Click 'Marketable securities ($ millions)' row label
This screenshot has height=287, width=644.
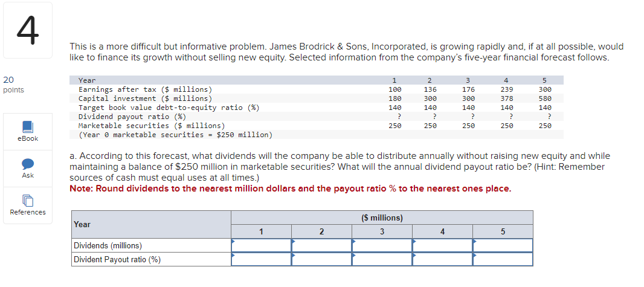click(x=152, y=126)
